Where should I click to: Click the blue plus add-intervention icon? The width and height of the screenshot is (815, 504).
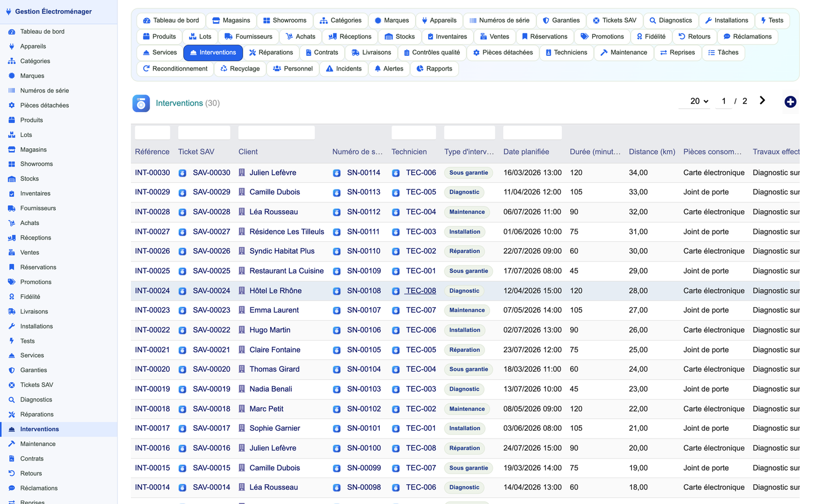point(790,101)
